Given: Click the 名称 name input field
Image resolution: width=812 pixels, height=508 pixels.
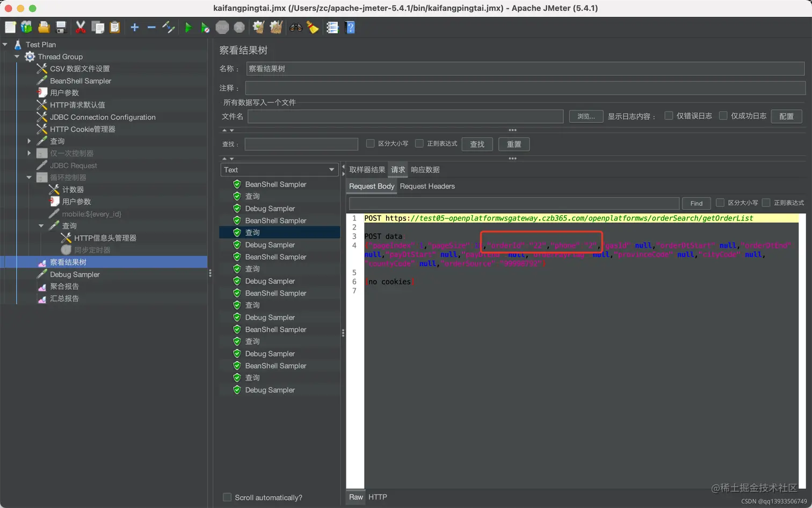Looking at the screenshot, I should (x=525, y=69).
